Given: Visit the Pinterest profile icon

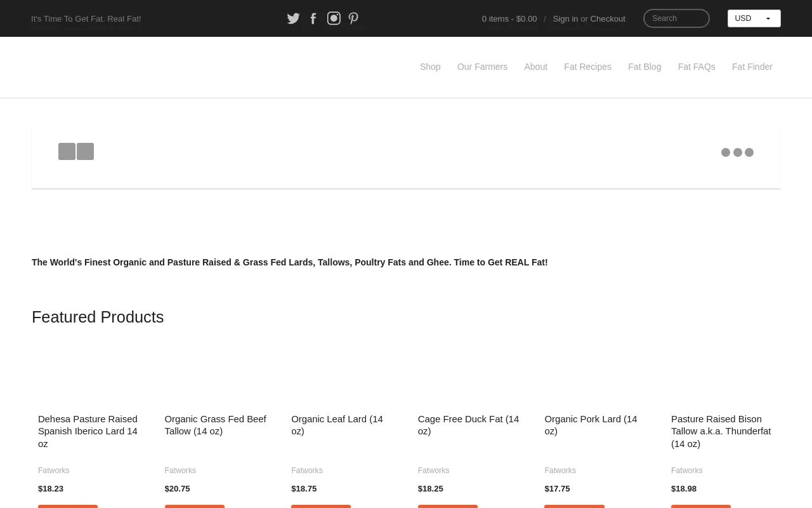Looking at the screenshot, I should tap(353, 18).
